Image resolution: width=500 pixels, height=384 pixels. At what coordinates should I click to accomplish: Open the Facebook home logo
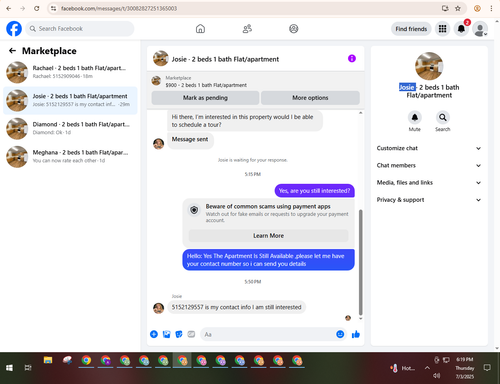tap(14, 29)
